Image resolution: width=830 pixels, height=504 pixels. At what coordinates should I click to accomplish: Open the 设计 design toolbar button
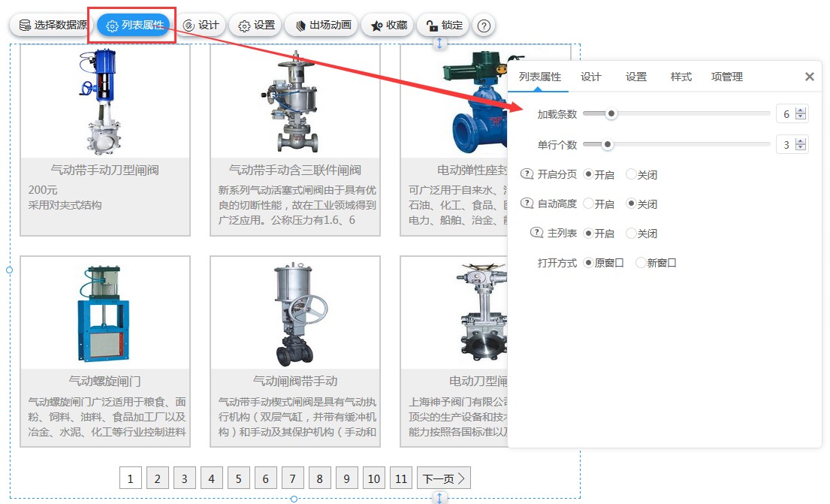click(201, 25)
